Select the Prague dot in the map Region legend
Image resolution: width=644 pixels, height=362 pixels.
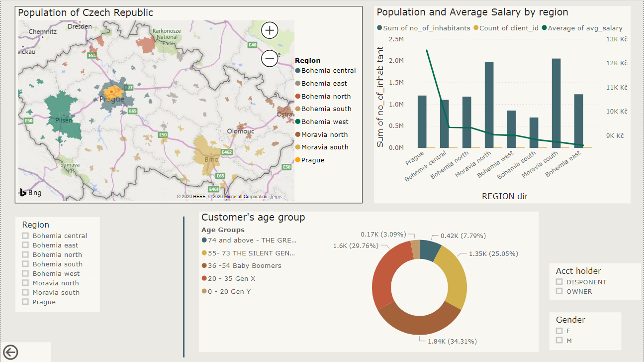(298, 159)
